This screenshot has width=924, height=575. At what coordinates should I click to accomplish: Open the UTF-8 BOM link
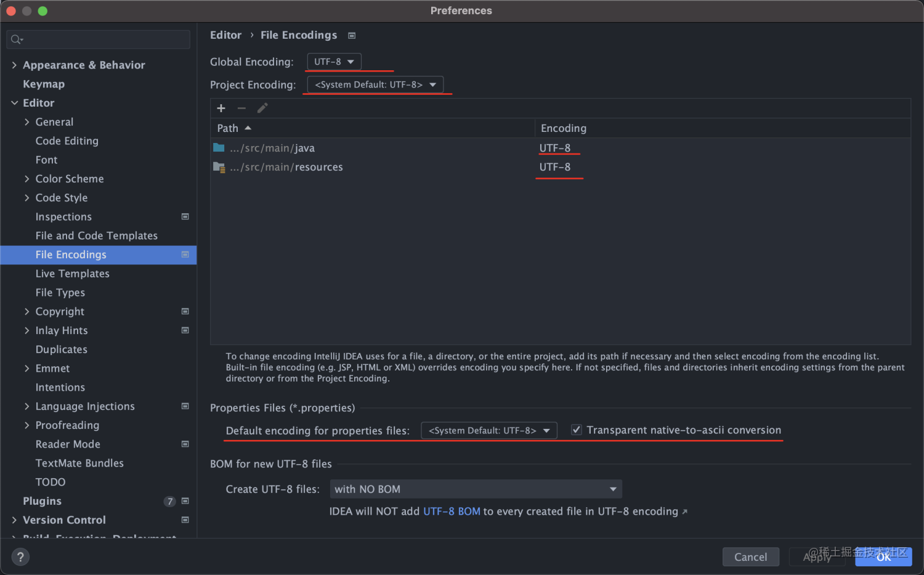pyautogui.click(x=452, y=512)
